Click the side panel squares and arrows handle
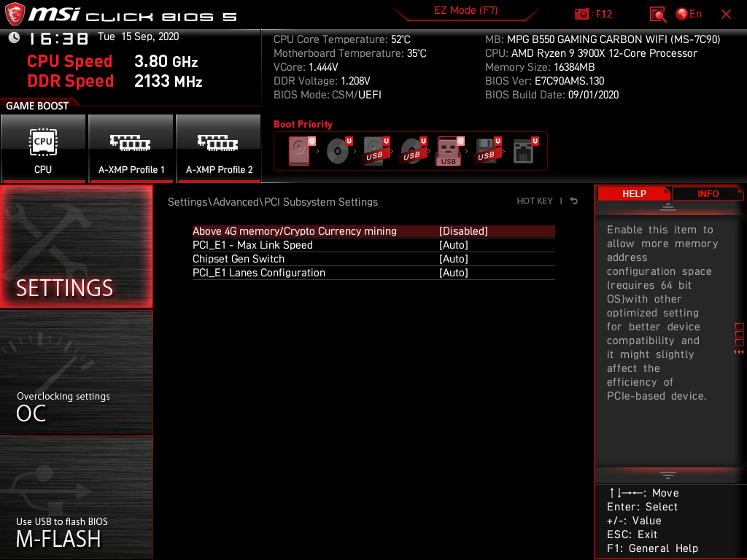The image size is (747, 560). (x=739, y=338)
